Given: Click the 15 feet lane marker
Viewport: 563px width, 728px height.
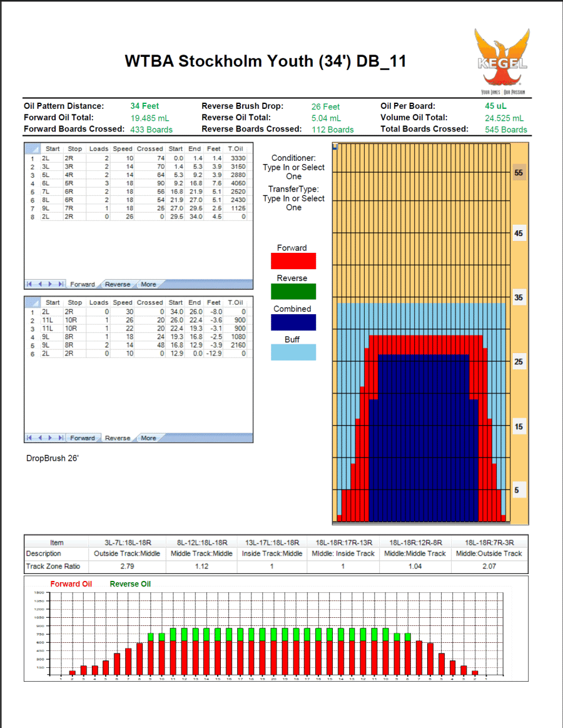Looking at the screenshot, I should [x=519, y=426].
